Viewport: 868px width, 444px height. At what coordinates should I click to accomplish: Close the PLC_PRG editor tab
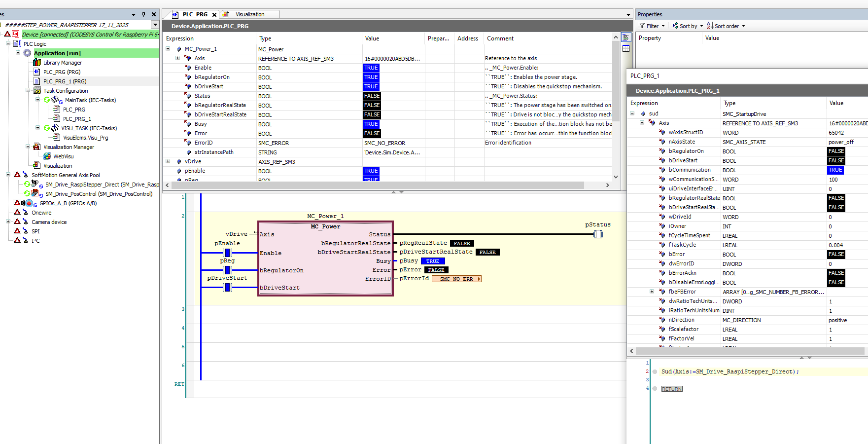214,15
